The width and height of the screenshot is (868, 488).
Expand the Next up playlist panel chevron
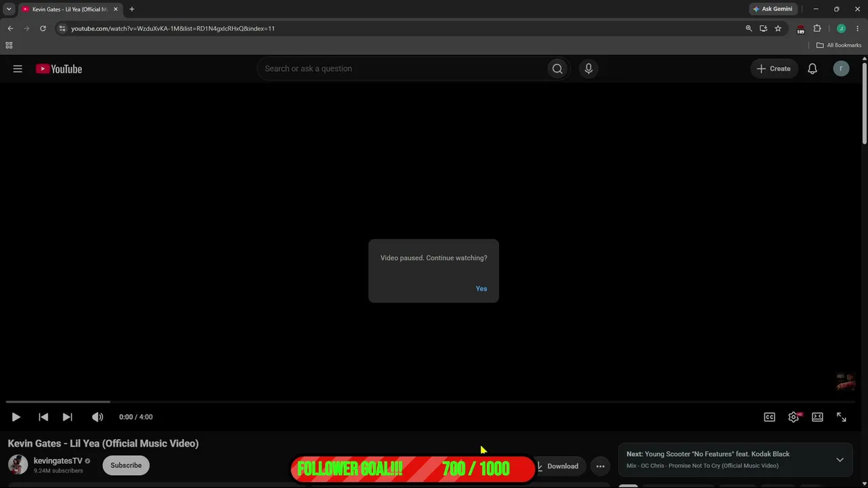pyautogui.click(x=840, y=460)
